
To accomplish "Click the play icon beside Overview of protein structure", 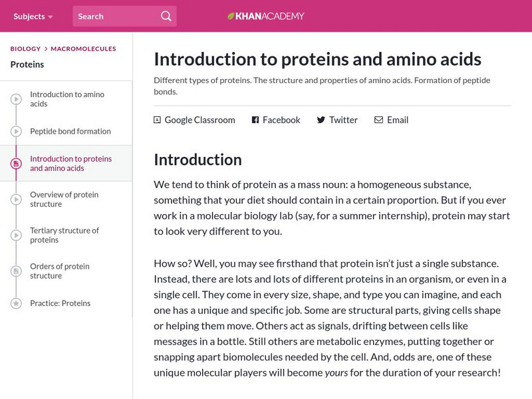I will (15, 200).
